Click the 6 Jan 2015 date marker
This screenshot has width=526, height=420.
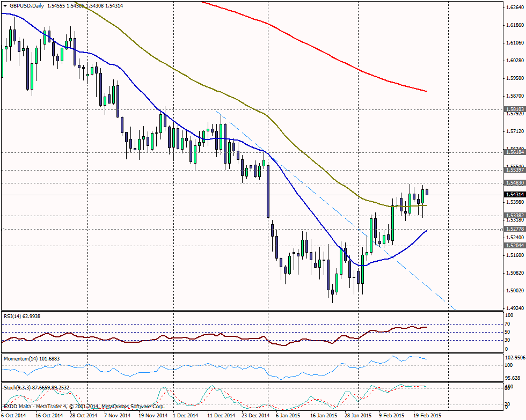point(287,415)
